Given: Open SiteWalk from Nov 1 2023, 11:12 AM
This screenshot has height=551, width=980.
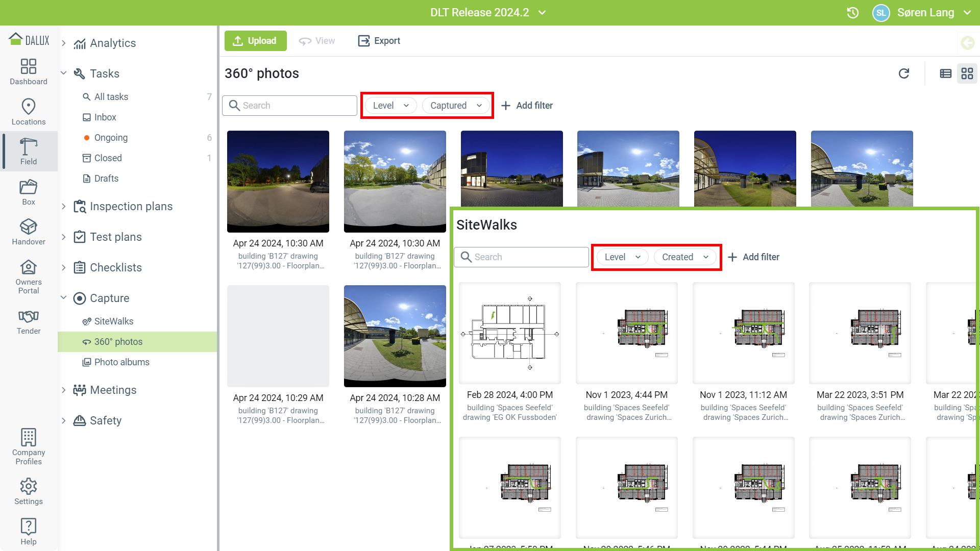Looking at the screenshot, I should (744, 333).
